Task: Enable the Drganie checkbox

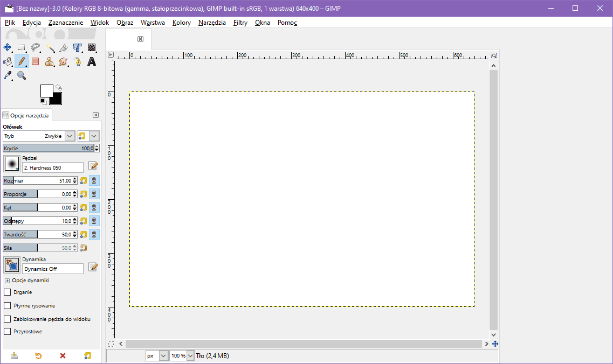Action: pos(8,292)
